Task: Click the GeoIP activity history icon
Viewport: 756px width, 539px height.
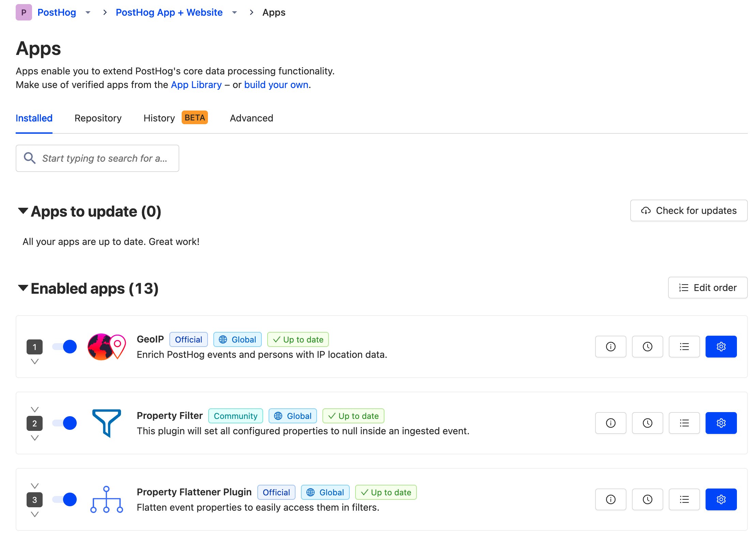Action: pyautogui.click(x=648, y=346)
